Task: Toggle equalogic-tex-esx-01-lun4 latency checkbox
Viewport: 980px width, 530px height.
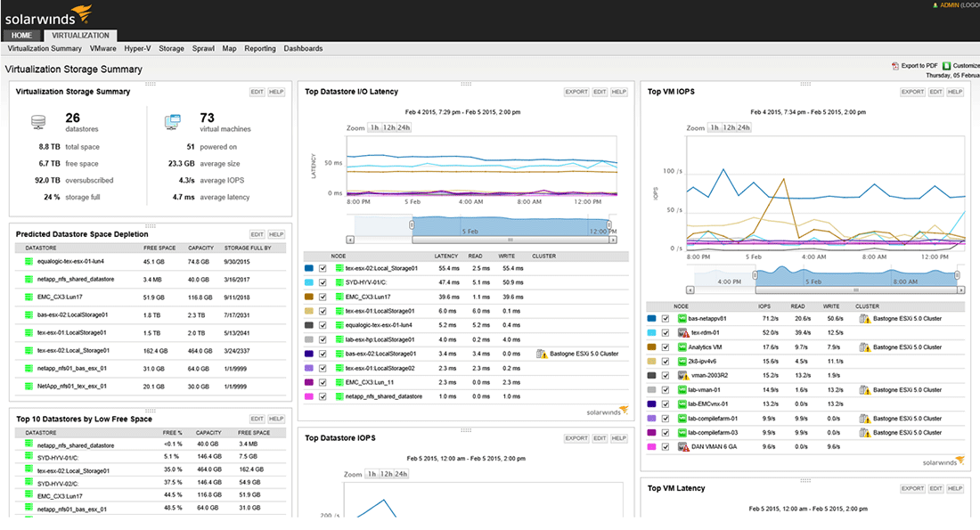Action: pos(323,325)
